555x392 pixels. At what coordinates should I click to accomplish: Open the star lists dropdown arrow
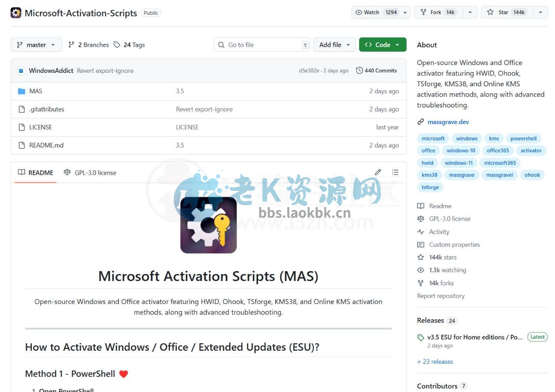[x=540, y=12]
